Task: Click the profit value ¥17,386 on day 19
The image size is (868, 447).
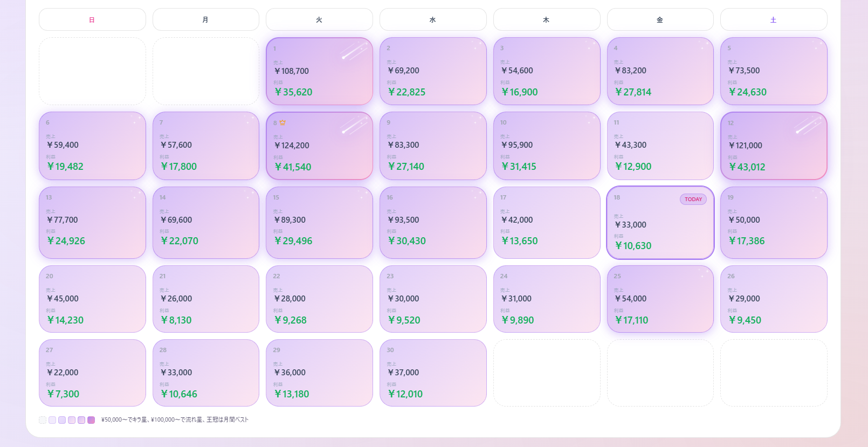Action: click(747, 241)
